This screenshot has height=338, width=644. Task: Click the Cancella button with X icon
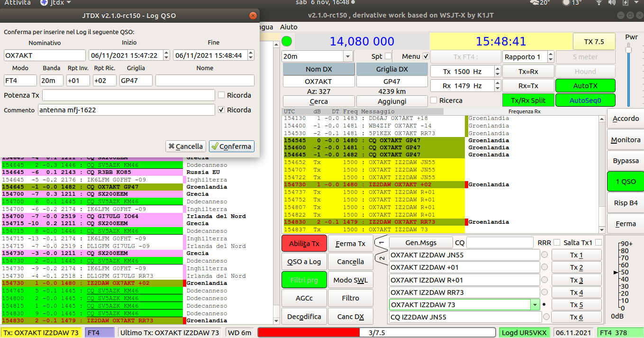(186, 146)
